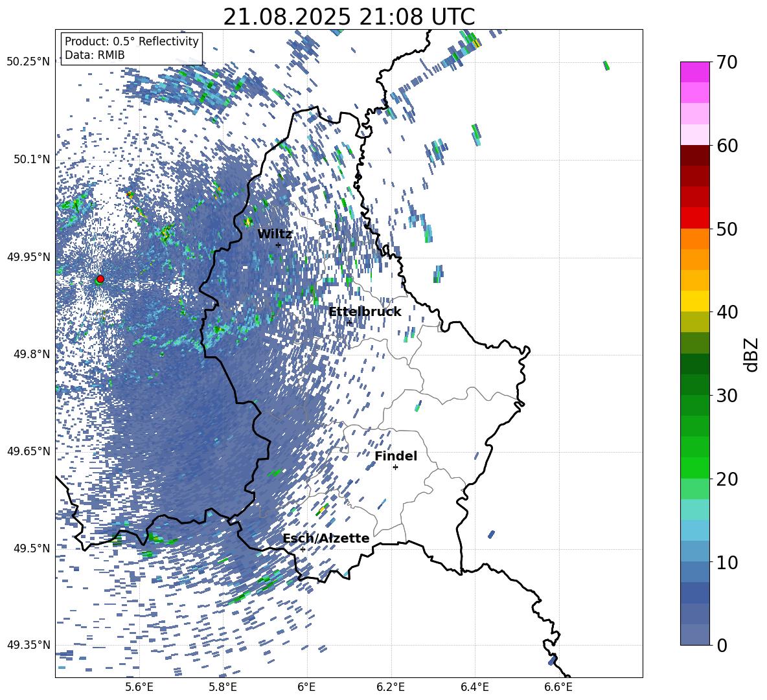The image size is (767, 700).
Task: Click the orange colorbar segment below 50
Action: pyautogui.click(x=694, y=238)
